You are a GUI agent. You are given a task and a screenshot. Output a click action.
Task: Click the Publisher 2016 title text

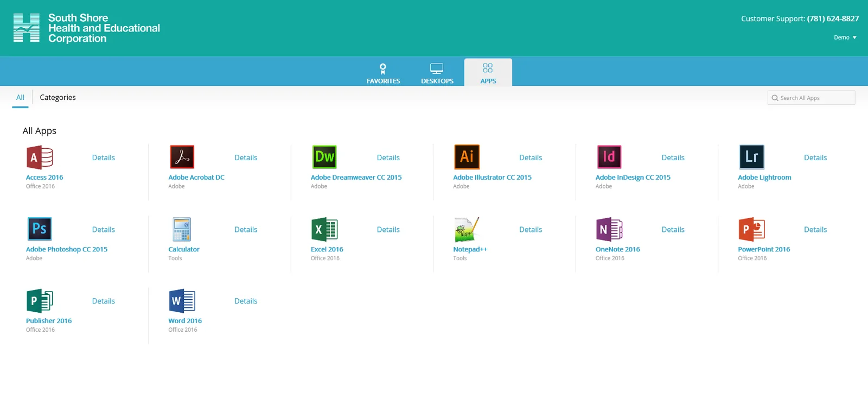point(49,321)
